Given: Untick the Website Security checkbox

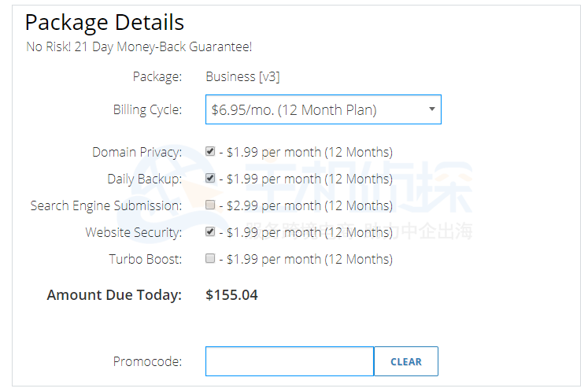Looking at the screenshot, I should (210, 231).
